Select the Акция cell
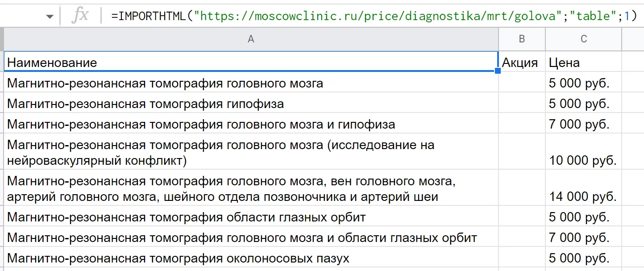644x271 pixels. (x=520, y=63)
